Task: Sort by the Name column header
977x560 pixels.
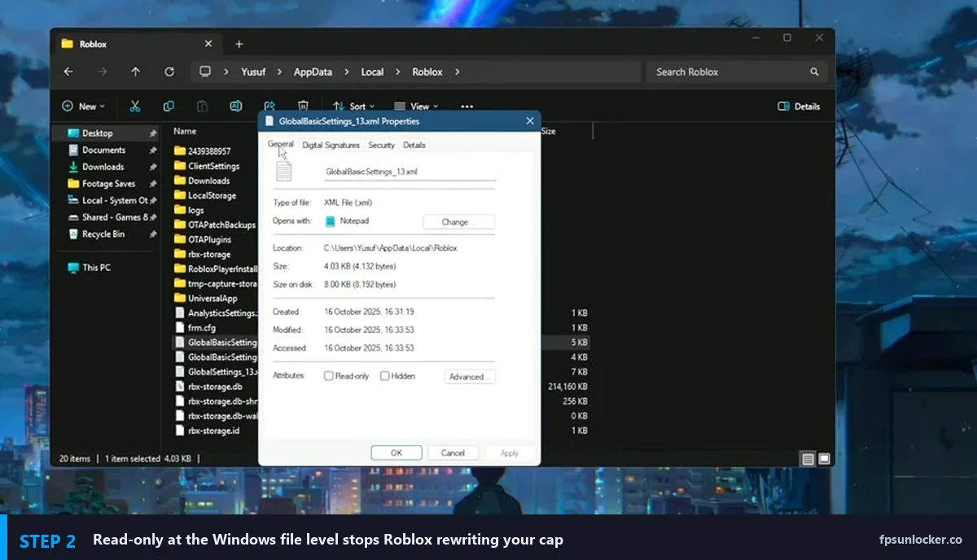Action: point(185,131)
